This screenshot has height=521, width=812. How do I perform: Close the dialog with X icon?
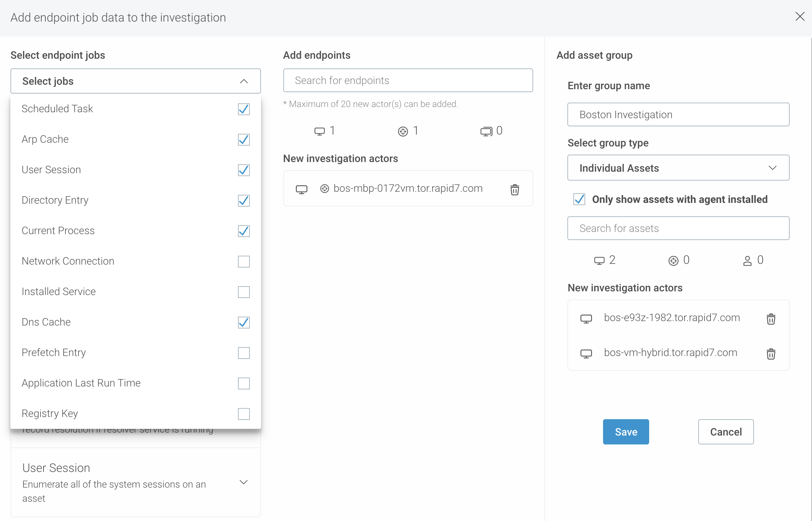pos(800,17)
